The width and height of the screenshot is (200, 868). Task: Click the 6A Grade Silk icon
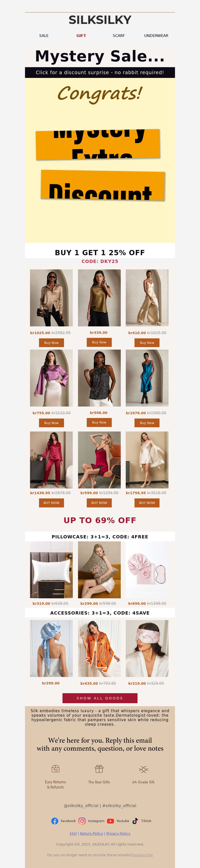(143, 769)
